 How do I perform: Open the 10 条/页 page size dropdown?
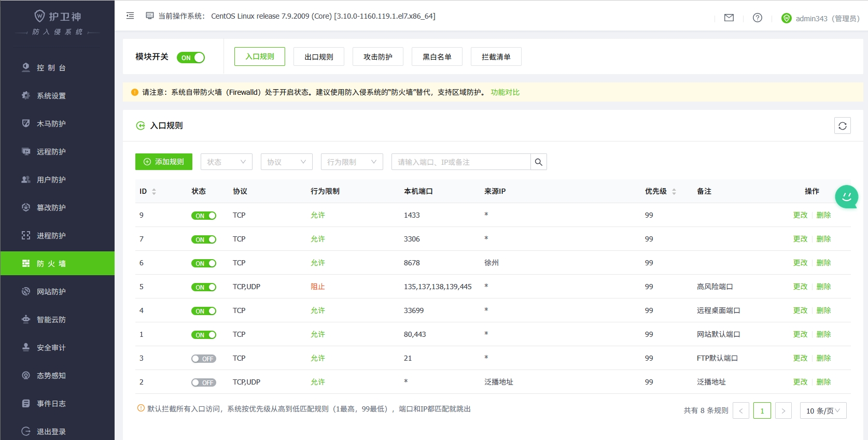[x=823, y=410]
